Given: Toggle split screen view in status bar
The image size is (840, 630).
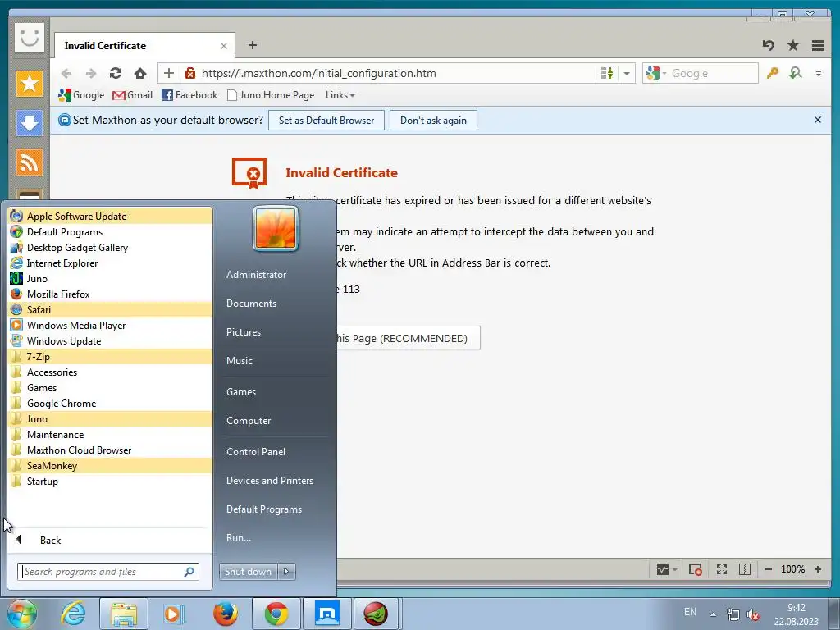Looking at the screenshot, I should click(745, 569).
